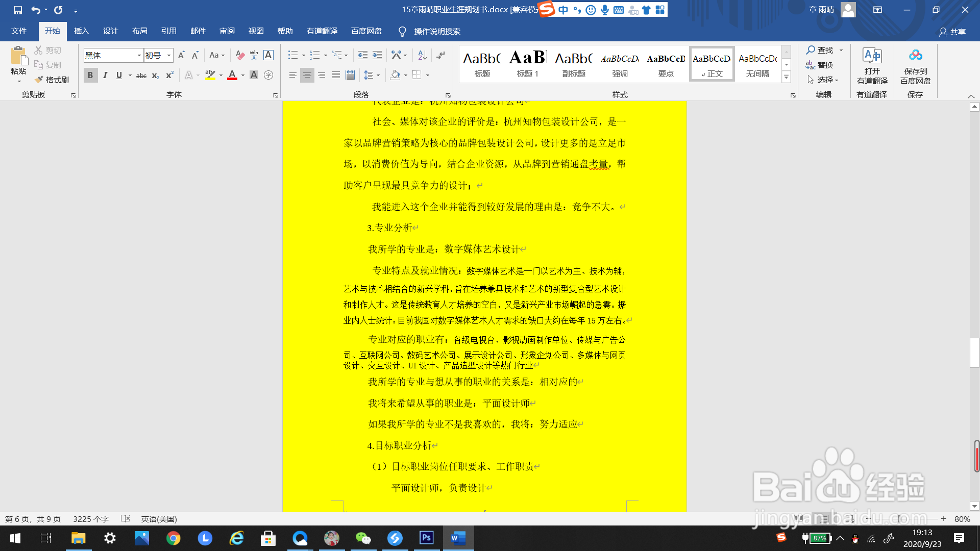
Task: Apply a numbered list
Action: [315, 55]
